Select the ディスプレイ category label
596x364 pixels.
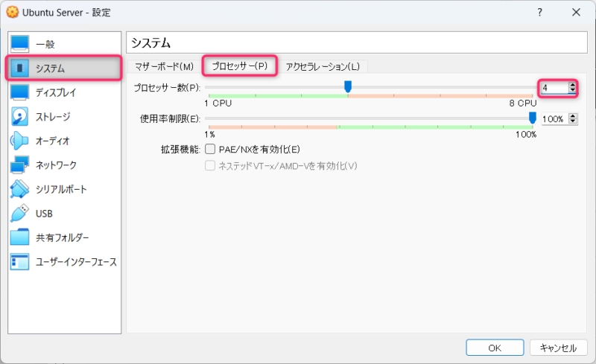point(56,92)
